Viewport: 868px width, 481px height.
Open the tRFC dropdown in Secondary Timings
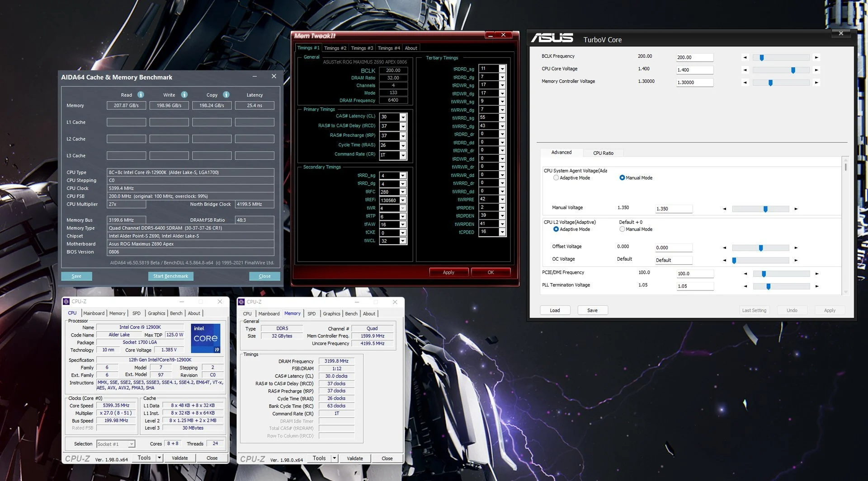coord(403,192)
